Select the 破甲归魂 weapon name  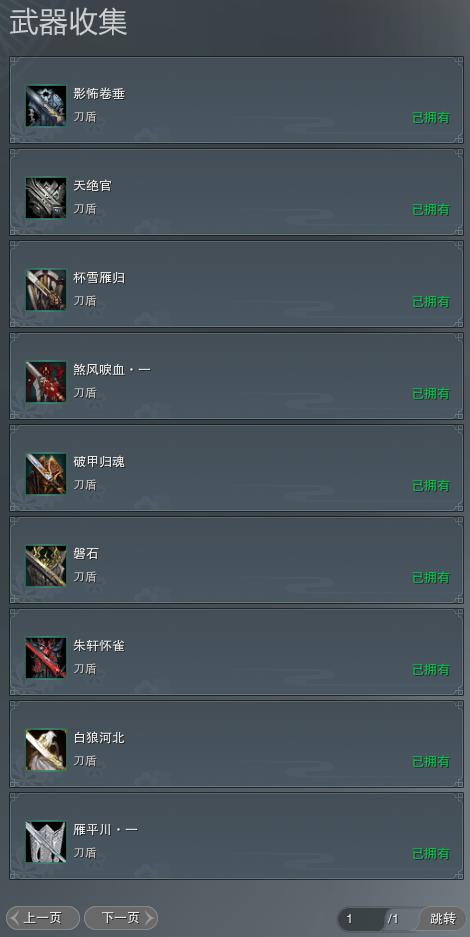pyautogui.click(x=99, y=462)
